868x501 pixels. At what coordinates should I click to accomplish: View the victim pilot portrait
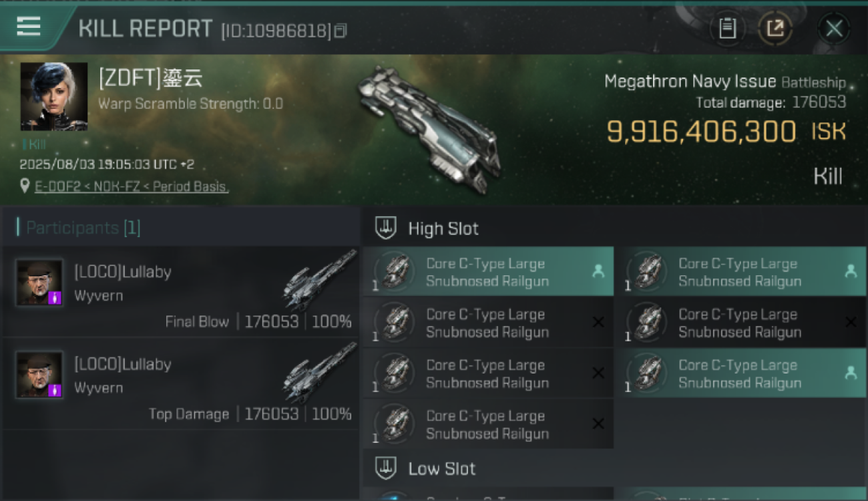pyautogui.click(x=54, y=96)
